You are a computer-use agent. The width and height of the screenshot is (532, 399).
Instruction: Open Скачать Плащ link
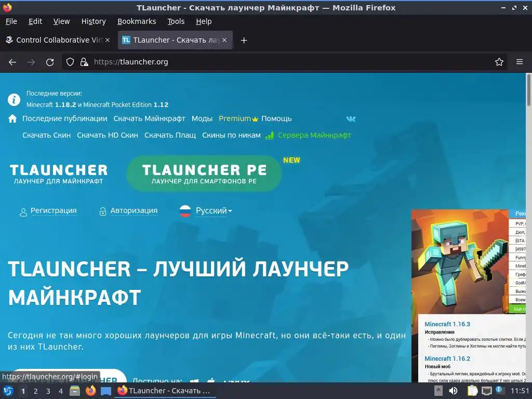coord(170,135)
